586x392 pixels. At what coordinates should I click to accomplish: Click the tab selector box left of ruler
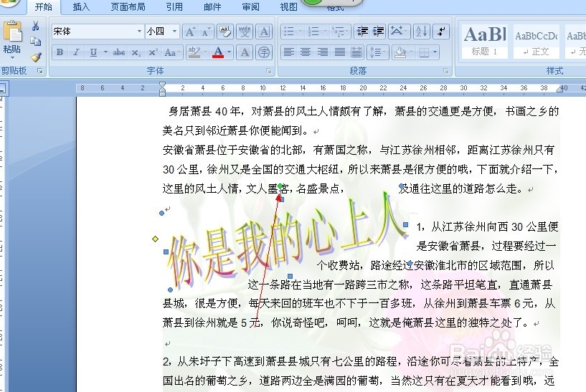coord(4,88)
